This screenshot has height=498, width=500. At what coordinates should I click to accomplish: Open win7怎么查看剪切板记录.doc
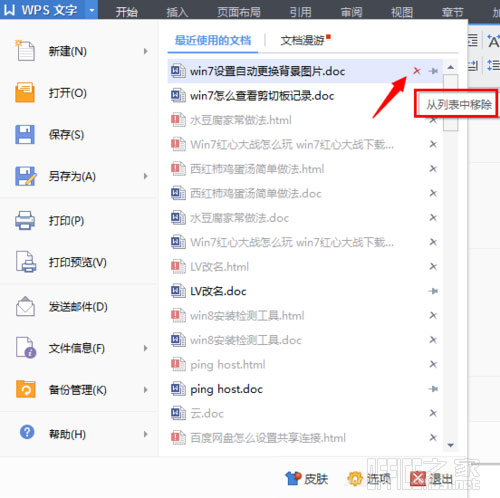click(305, 96)
